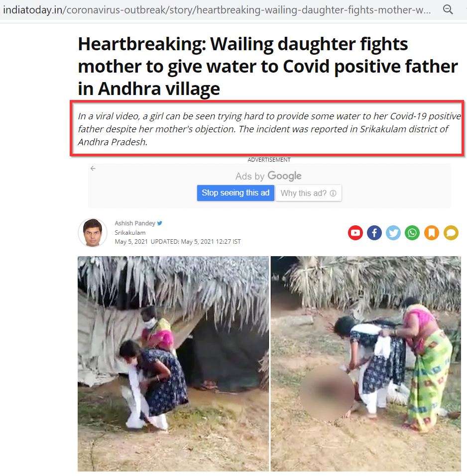Share the story via Facebook icon
This screenshot has width=467, height=476.
[374, 233]
